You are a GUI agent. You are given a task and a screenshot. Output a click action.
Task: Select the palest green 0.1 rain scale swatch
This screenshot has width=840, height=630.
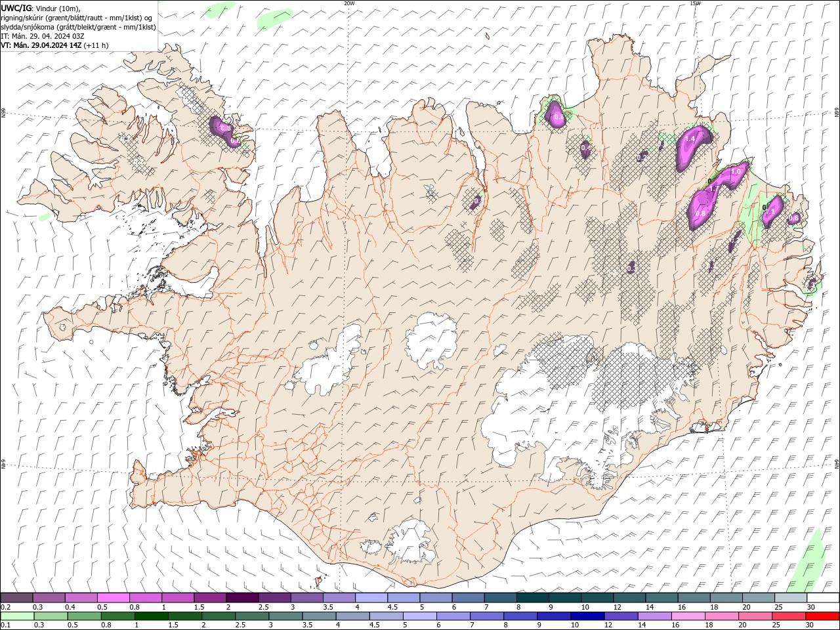coord(17,616)
